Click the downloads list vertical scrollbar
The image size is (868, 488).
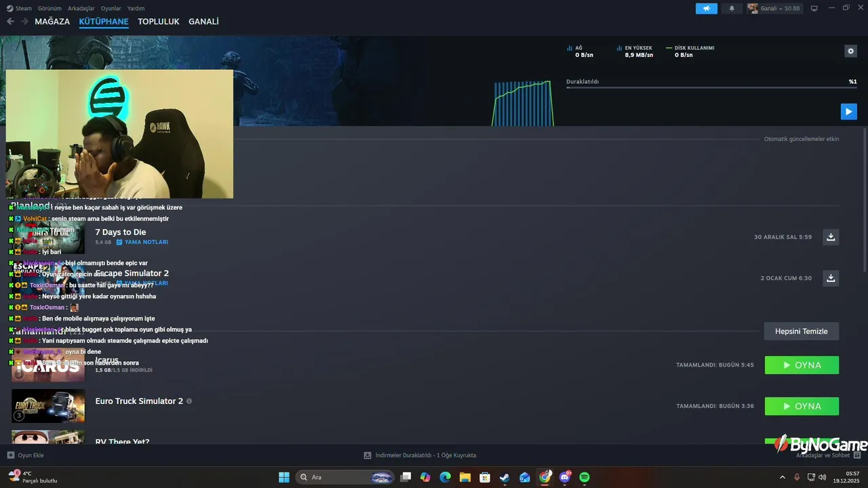coord(864,201)
